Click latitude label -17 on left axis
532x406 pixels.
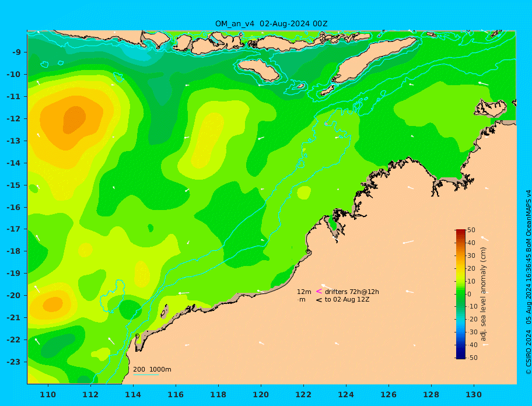coord(14,229)
